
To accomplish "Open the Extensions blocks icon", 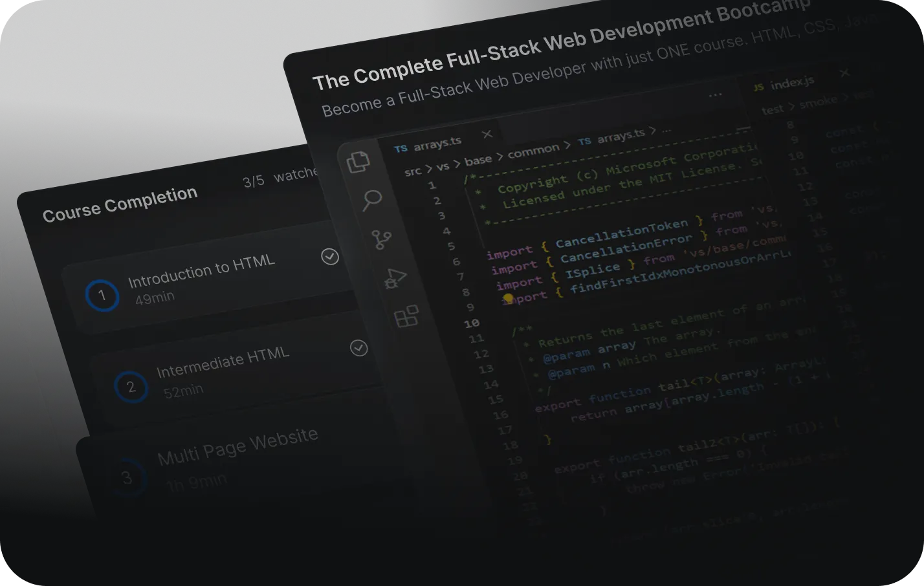I will click(406, 316).
